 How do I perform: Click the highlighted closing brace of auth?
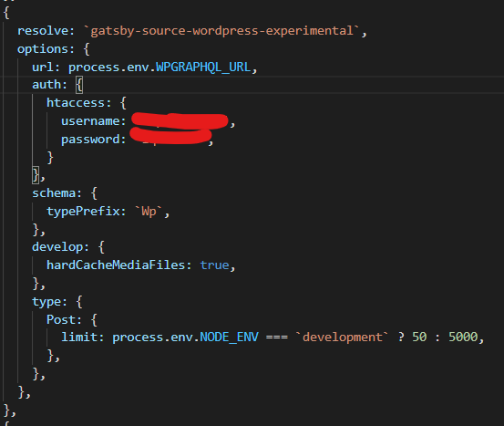click(x=36, y=175)
